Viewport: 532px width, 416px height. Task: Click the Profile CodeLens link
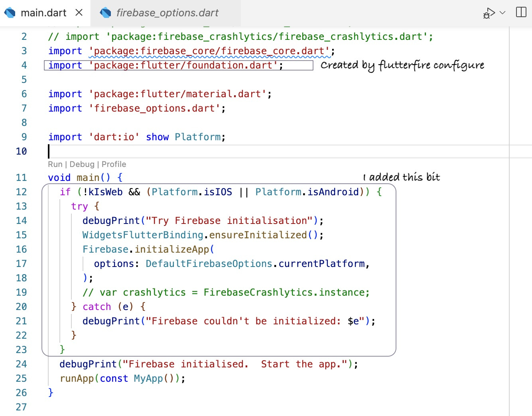pos(114,164)
